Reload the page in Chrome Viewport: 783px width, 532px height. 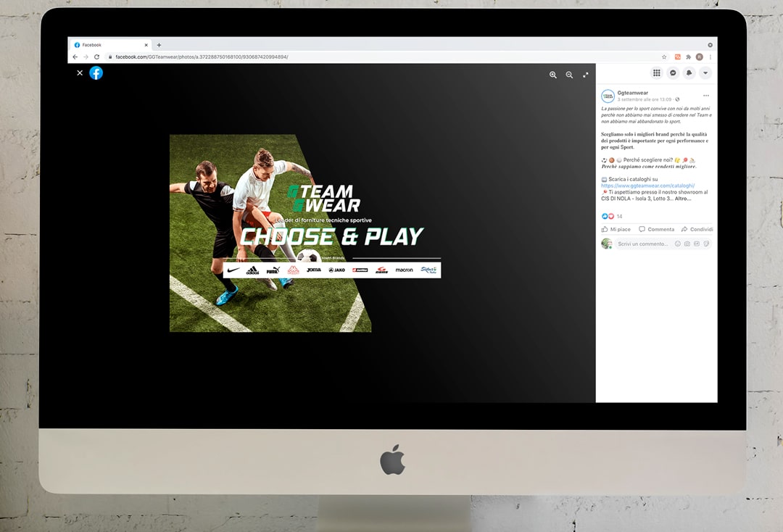pyautogui.click(x=96, y=57)
